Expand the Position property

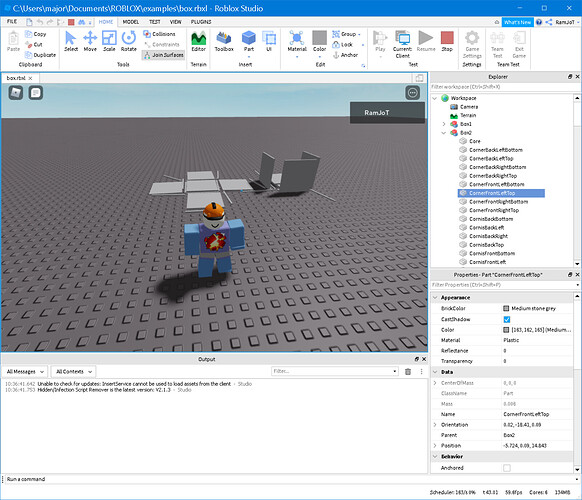[435, 445]
